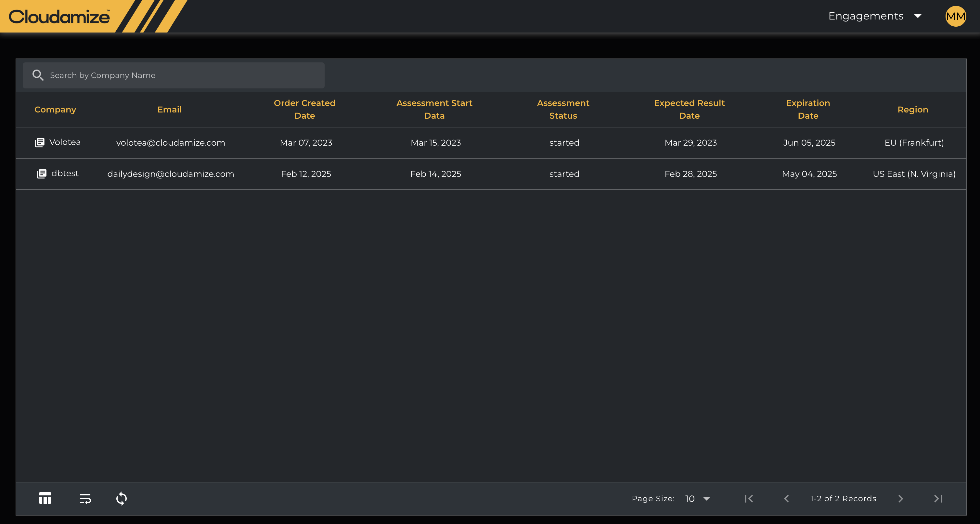Open the Volotea company link
This screenshot has height=524, width=980.
[65, 142]
